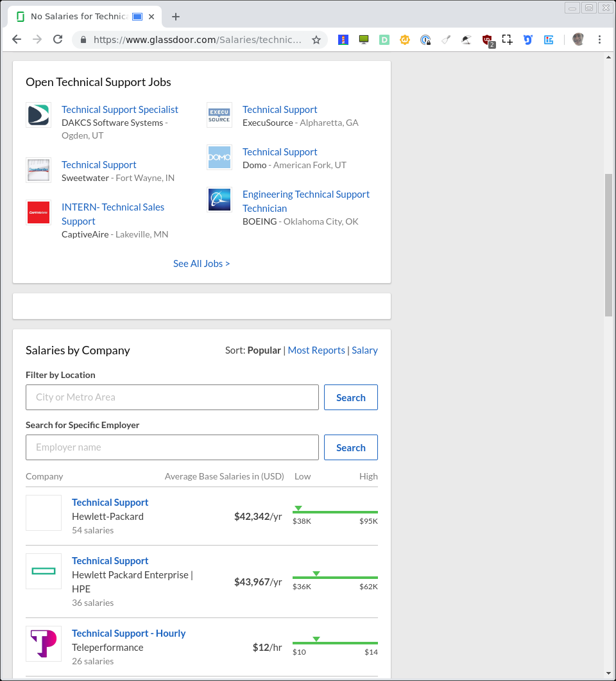616x681 pixels.
Task: Open the Chrome profile avatar
Action: pyautogui.click(x=578, y=40)
